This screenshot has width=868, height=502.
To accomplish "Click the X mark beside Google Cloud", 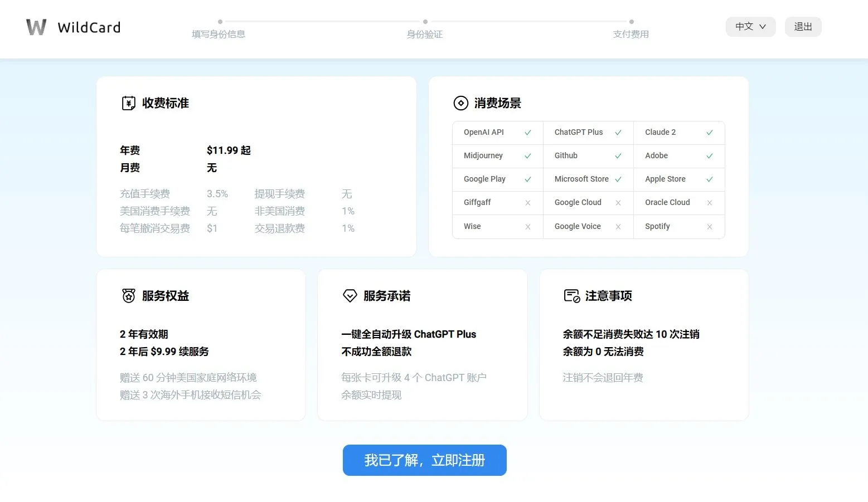I will 618,203.
